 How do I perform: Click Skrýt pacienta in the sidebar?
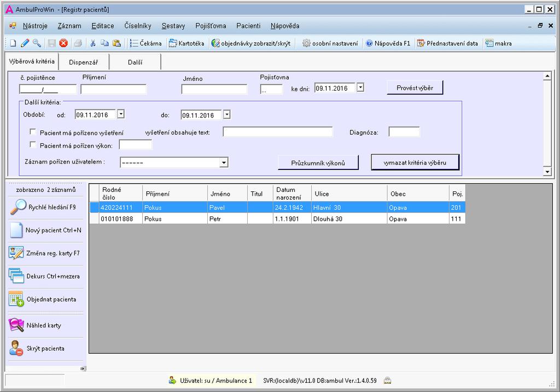(45, 348)
